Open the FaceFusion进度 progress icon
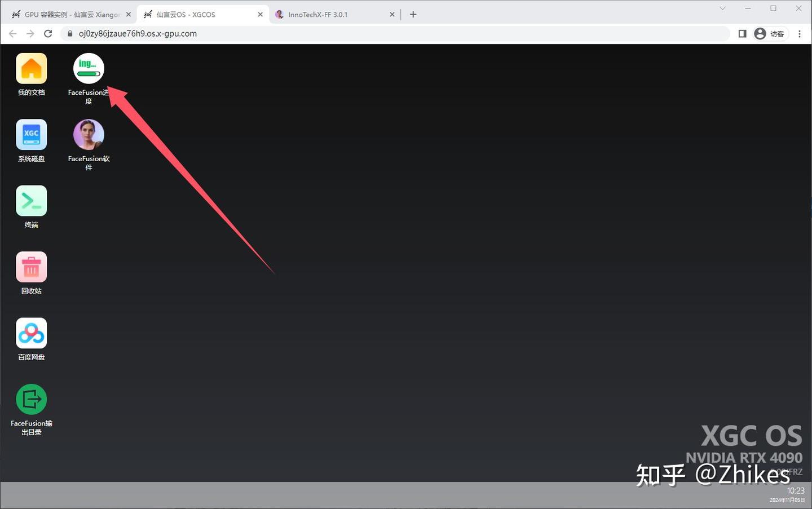Screen dimensions: 812x509 point(89,69)
